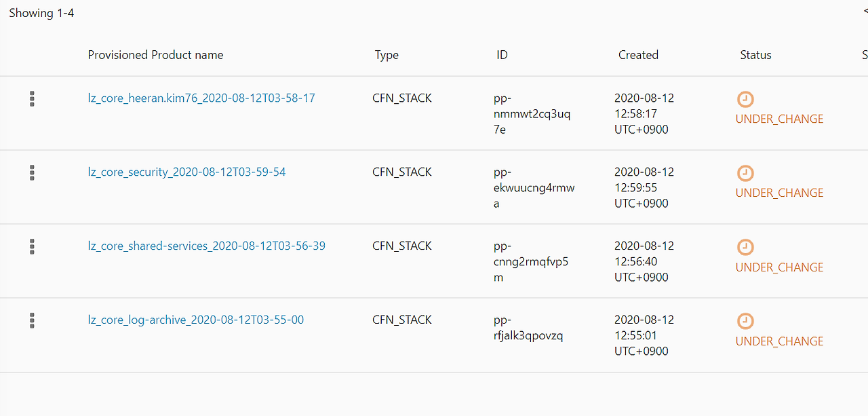Open lz_core_security_2020-08-12T03-59-54 product link
This screenshot has width=868, height=416.
coord(186,172)
